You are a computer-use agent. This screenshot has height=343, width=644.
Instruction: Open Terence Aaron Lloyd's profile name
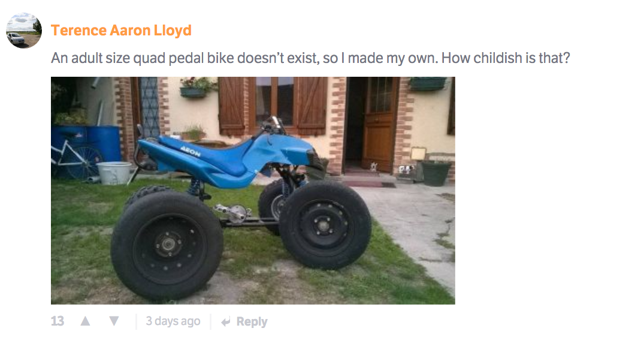[x=121, y=30]
